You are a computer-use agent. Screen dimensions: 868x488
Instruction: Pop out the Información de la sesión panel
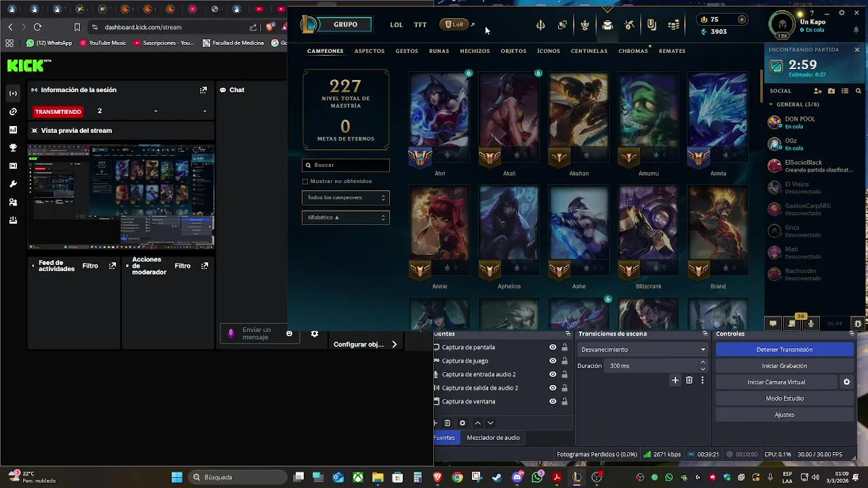[203, 89]
